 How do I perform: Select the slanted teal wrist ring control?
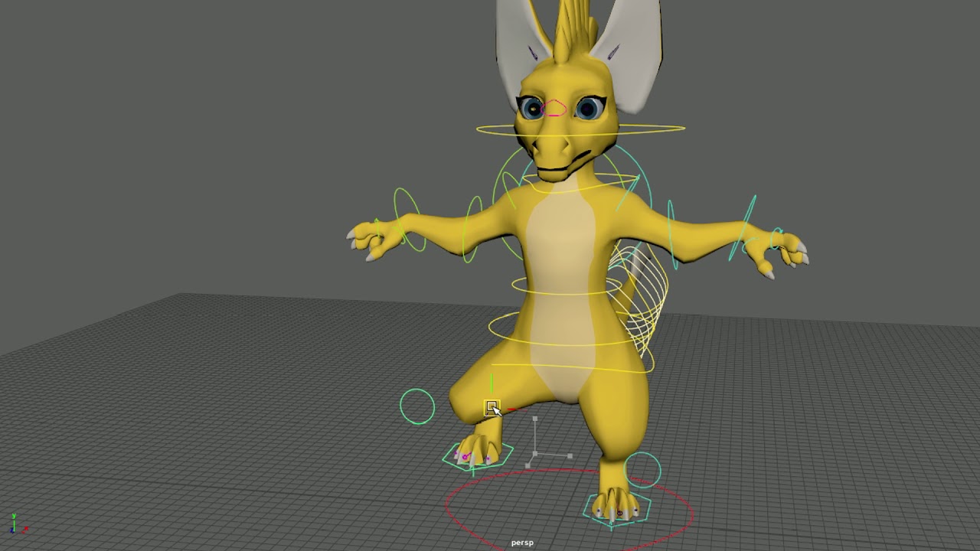(x=744, y=228)
